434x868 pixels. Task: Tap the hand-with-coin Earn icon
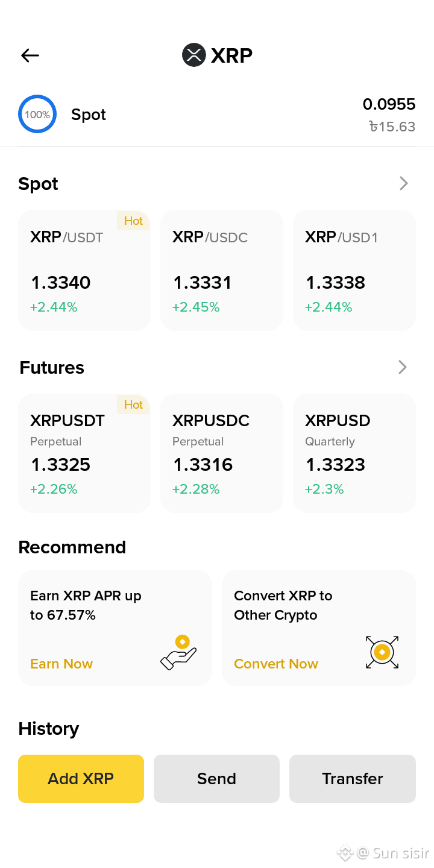(179, 652)
